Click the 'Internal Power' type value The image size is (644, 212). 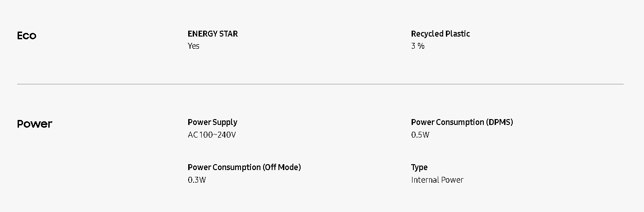coord(437,180)
